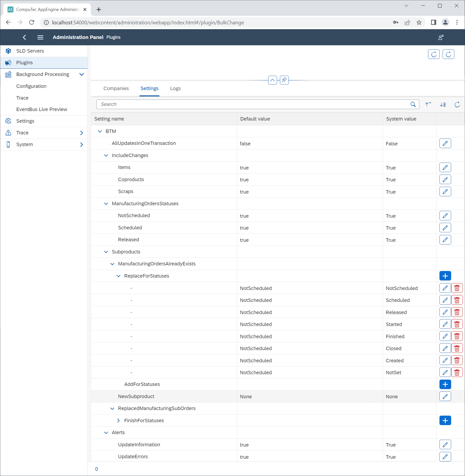Expand the System sidebar section

click(x=81, y=144)
